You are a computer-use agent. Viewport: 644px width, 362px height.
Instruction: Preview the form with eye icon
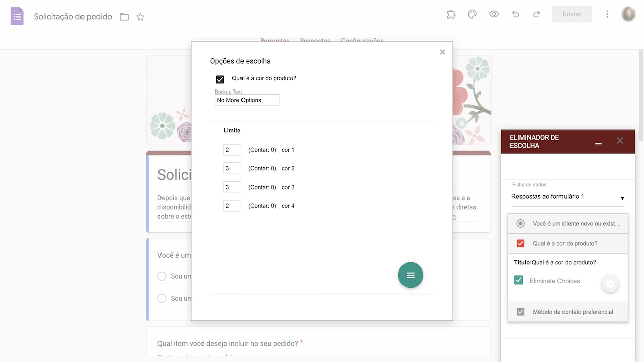point(494,14)
